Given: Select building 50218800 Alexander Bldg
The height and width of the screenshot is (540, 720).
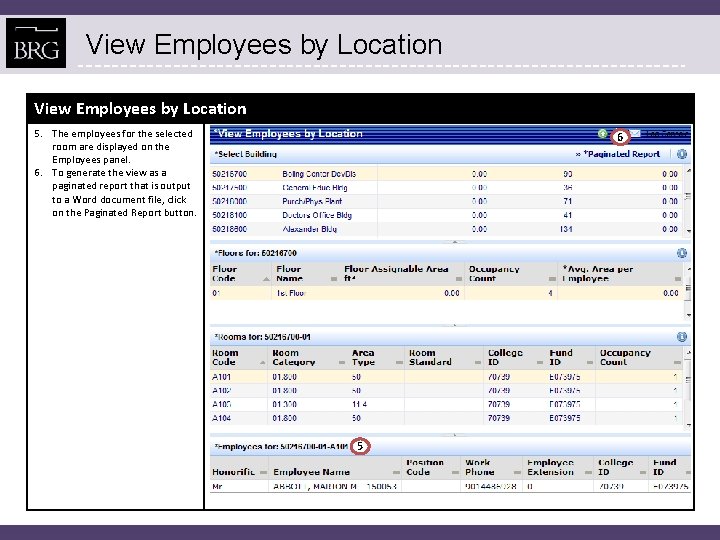Looking at the screenshot, I should pyautogui.click(x=447, y=229).
